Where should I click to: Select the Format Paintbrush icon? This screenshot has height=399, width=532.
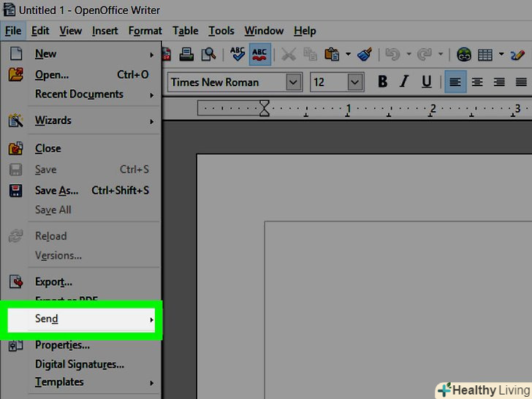click(365, 54)
